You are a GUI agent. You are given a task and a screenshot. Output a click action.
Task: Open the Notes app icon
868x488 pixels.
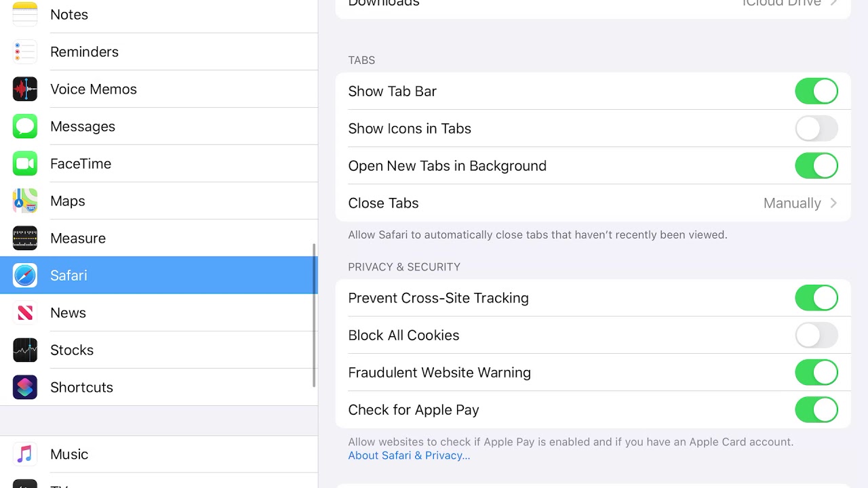click(x=25, y=14)
